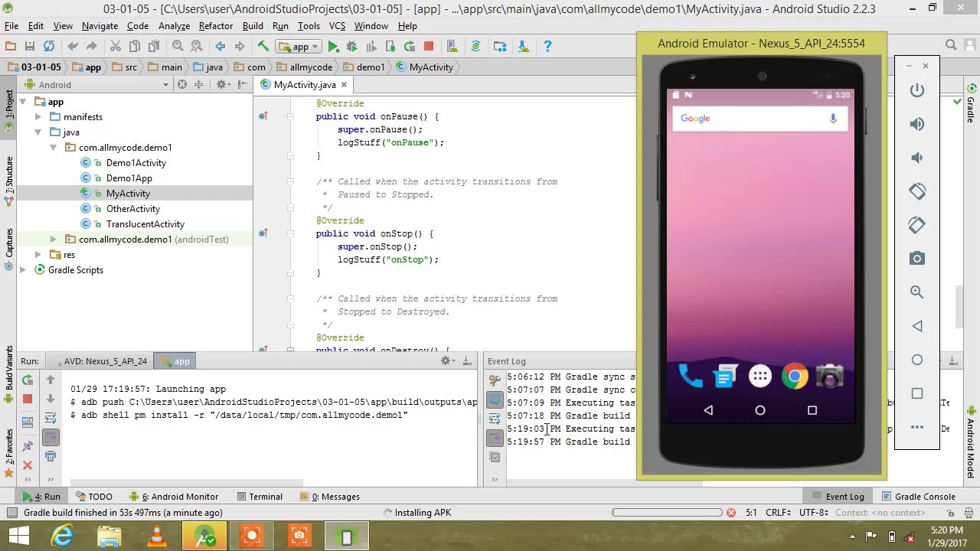This screenshot has width=980, height=551.
Task: Click the Debug app bug icon
Action: [x=351, y=47]
